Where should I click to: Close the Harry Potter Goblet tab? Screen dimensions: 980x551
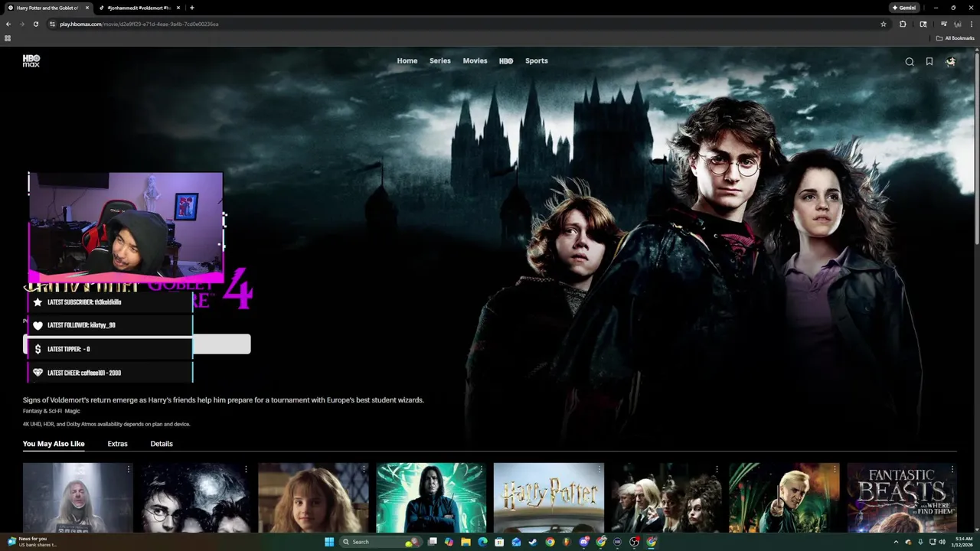tap(87, 8)
